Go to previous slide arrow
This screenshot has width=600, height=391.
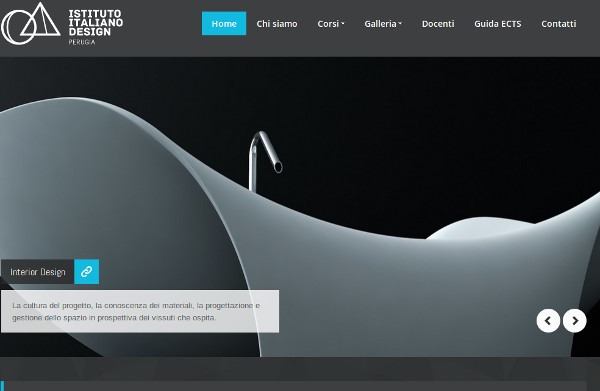(548, 321)
